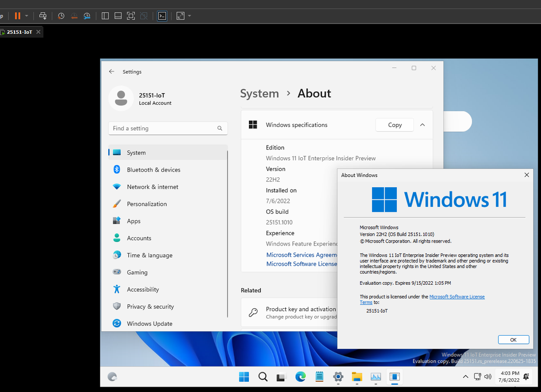541x392 pixels.
Task: Open the dropdown beside the stretch display icon
Action: (x=190, y=16)
